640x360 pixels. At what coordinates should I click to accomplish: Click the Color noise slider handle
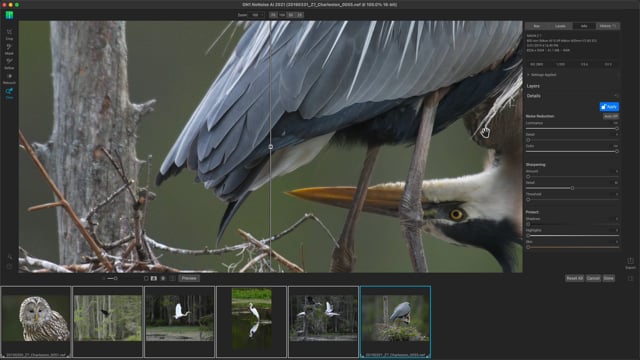click(616, 151)
